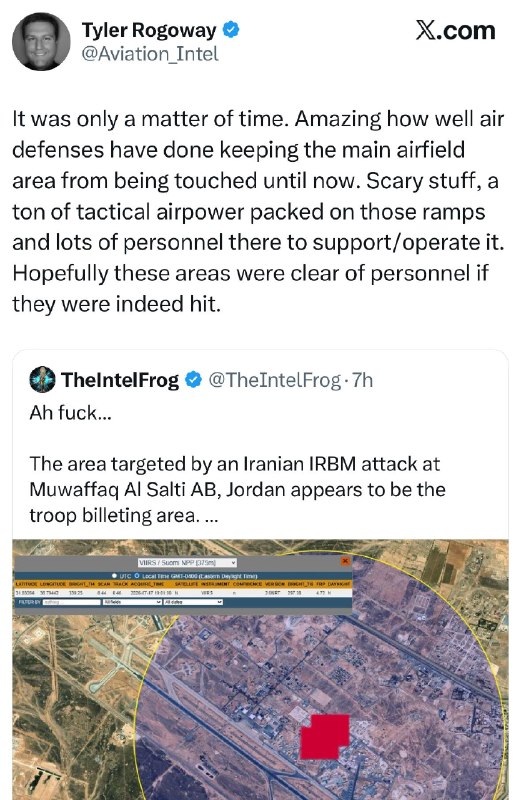Open the quoted tweet's 7h timestamp
Screen dimensions: 521x800
(x=362, y=380)
